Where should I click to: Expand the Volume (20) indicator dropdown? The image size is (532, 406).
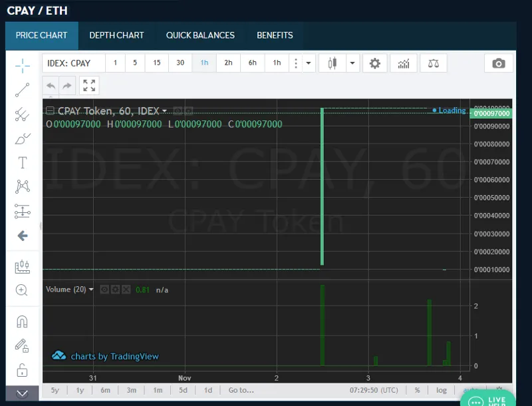pyautogui.click(x=91, y=290)
